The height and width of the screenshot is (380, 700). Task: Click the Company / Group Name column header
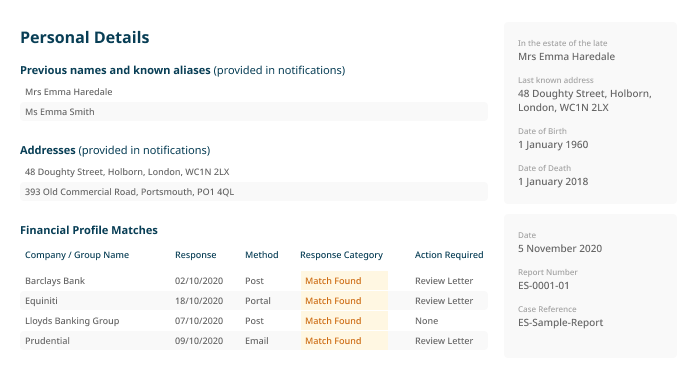pos(77,255)
